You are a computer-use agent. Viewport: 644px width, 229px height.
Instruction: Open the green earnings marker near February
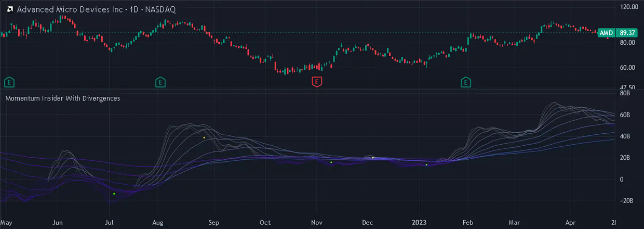pyautogui.click(x=466, y=82)
